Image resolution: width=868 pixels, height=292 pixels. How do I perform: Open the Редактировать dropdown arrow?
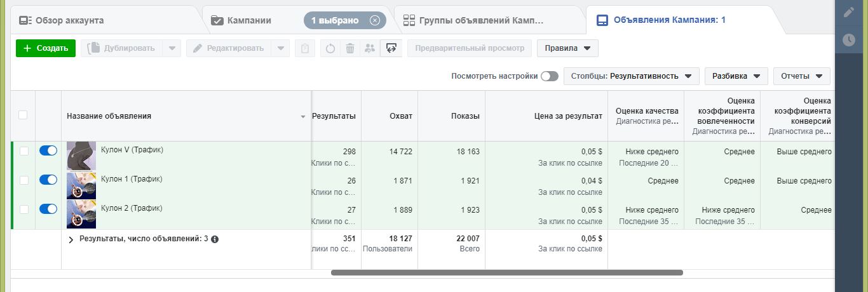coord(281,48)
